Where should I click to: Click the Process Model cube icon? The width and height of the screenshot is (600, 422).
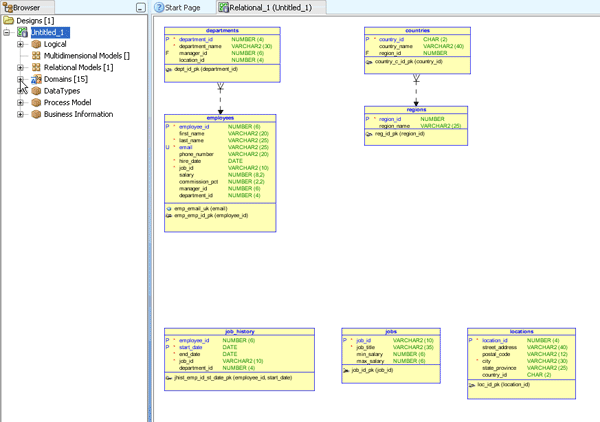click(36, 102)
